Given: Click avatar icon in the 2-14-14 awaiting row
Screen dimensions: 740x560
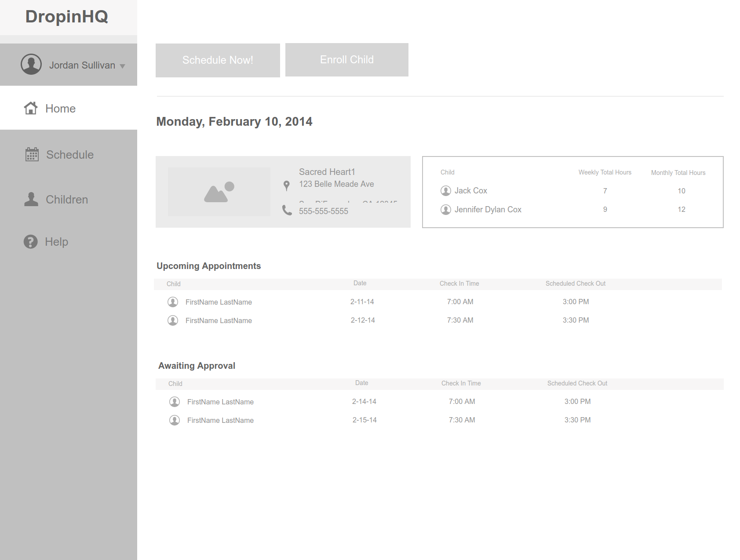Looking at the screenshot, I should pyautogui.click(x=175, y=402).
